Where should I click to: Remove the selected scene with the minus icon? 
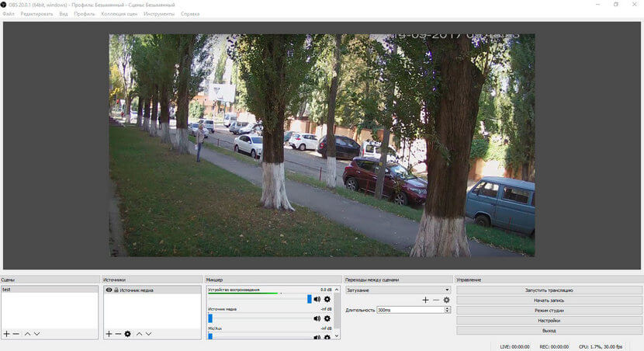pos(16,334)
